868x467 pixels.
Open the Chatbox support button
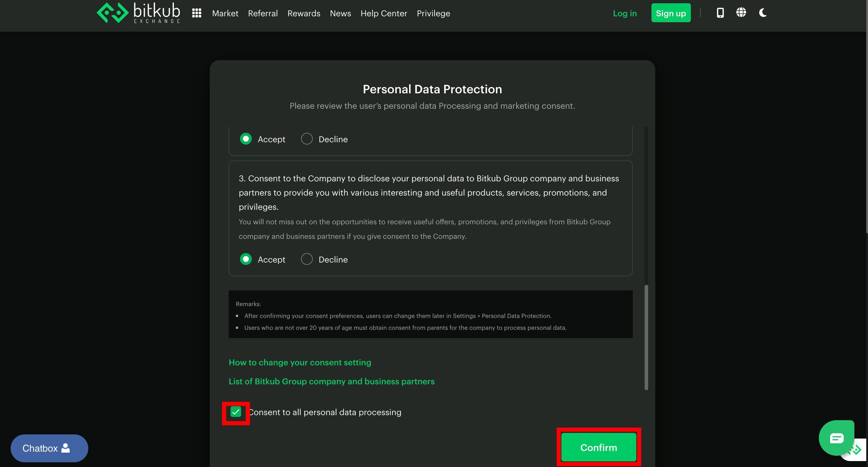click(x=49, y=448)
